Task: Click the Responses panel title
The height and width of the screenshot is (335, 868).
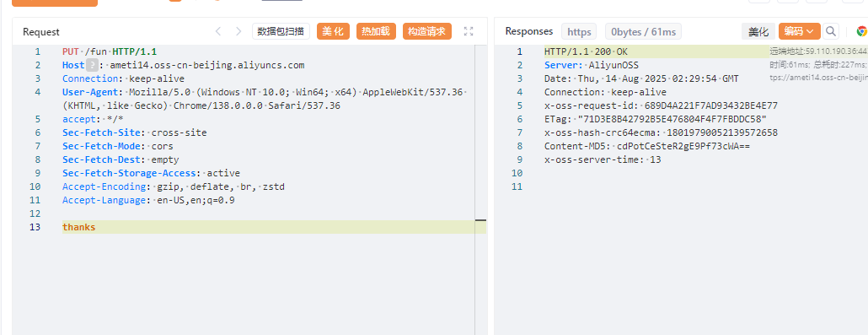Action: [x=528, y=31]
